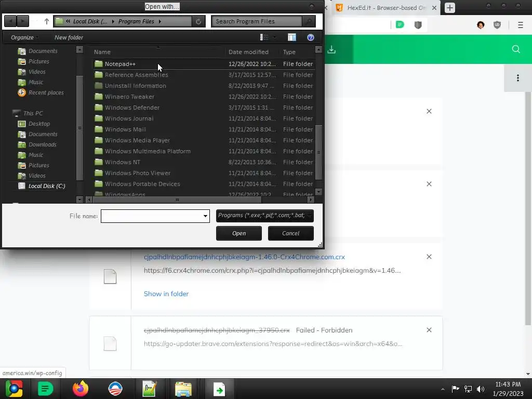532x399 pixels.
Task: Click the File name input field
Action: click(x=151, y=216)
